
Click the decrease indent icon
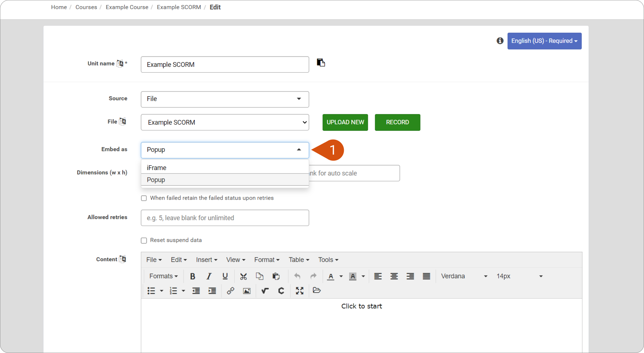point(196,291)
